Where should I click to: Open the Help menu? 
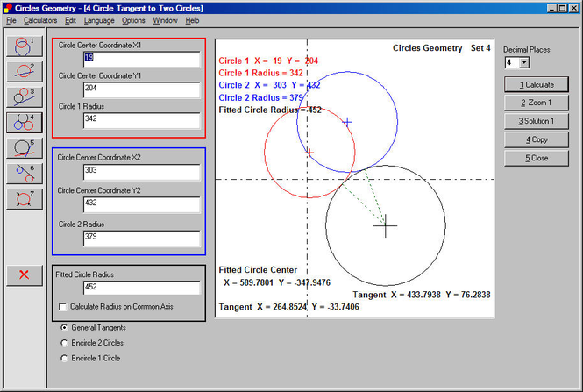point(192,20)
